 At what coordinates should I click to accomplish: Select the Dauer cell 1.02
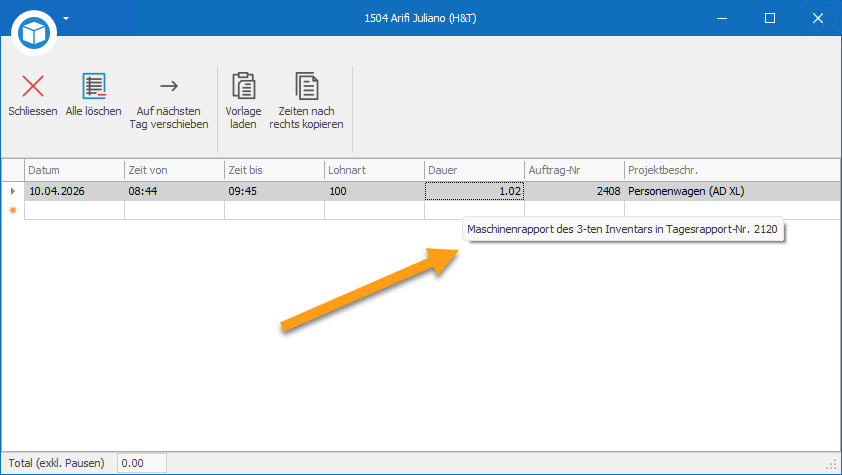474,191
